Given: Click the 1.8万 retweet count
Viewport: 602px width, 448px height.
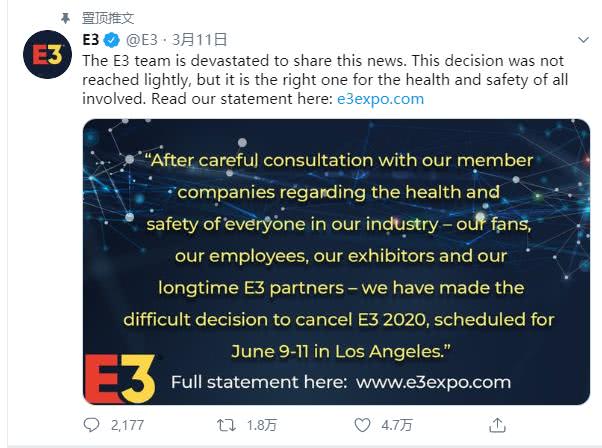Looking at the screenshot, I should (x=262, y=425).
